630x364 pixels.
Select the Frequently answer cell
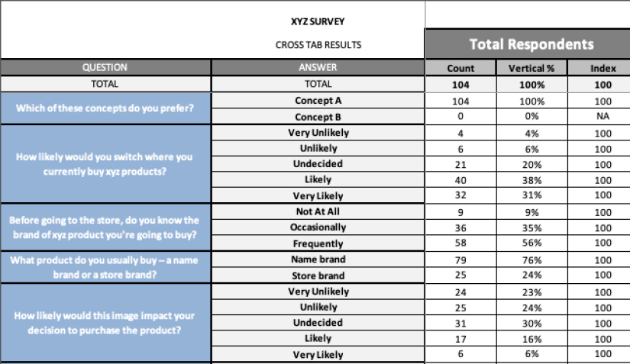[318, 243]
